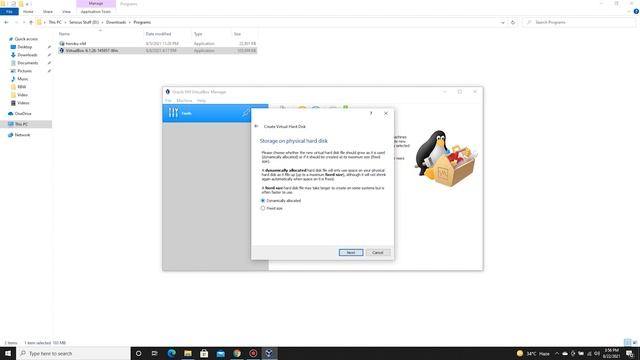Switch to details view in Explorer status bar
Viewport: 640px width, 360px height.
pyautogui.click(x=627, y=342)
